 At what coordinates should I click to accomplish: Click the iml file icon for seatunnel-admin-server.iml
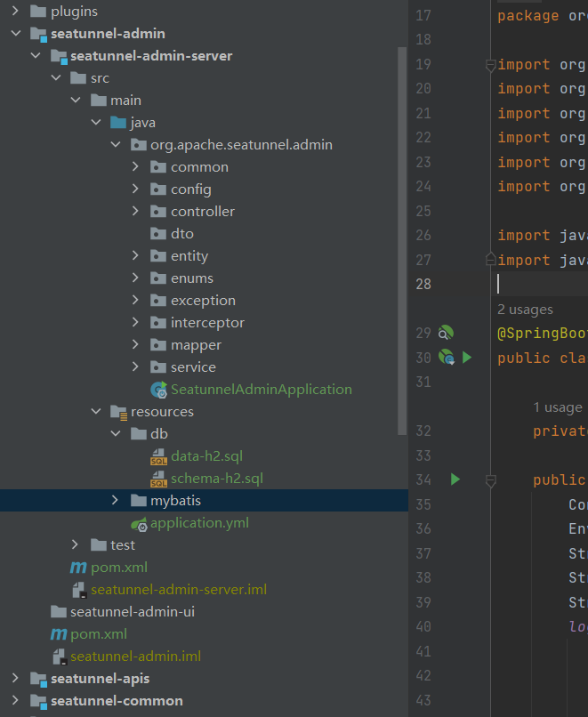[79, 590]
